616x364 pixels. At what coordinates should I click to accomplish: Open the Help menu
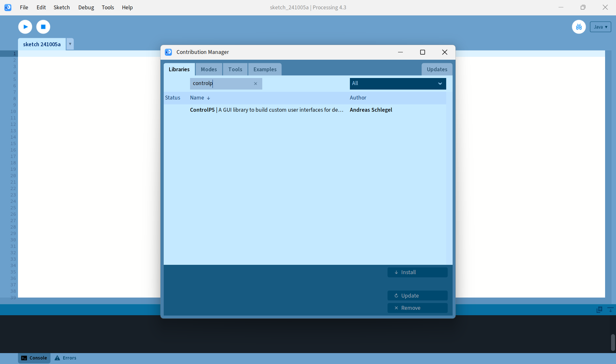(127, 7)
